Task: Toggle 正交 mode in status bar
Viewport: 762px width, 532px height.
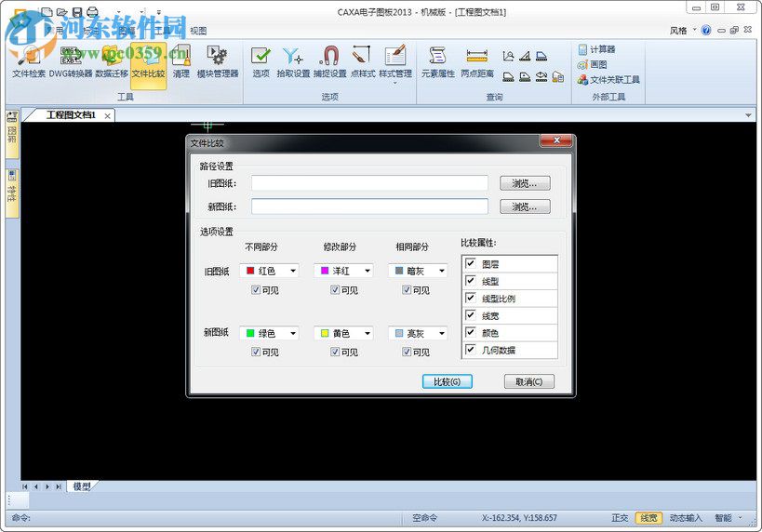Action: (620, 518)
